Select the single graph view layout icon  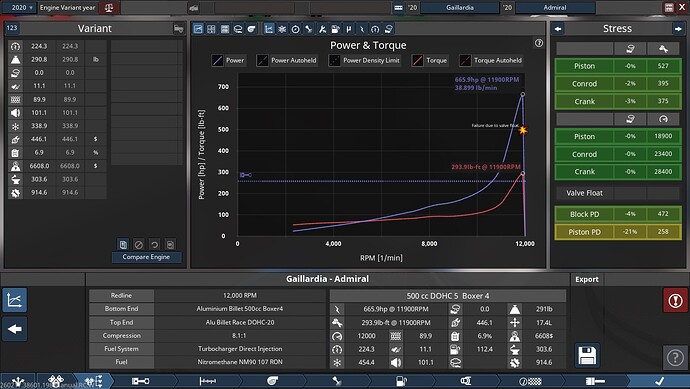(x=198, y=29)
